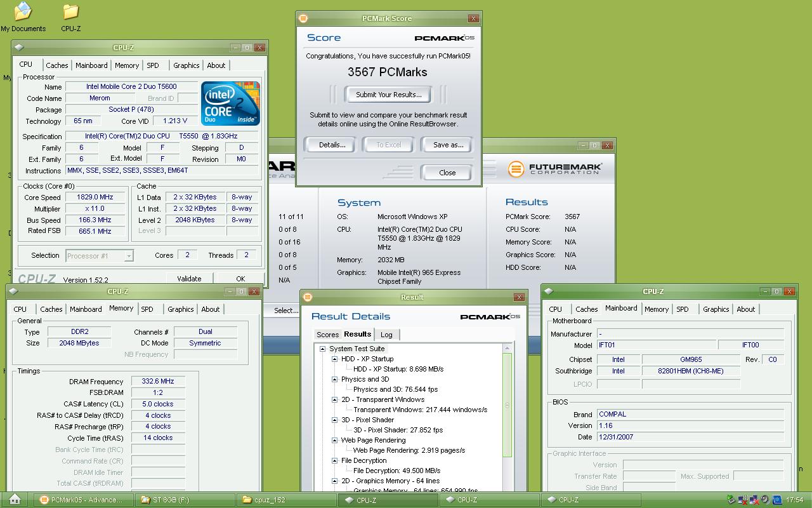
Task: Open the My Documents desktop icon
Action: (x=23, y=17)
